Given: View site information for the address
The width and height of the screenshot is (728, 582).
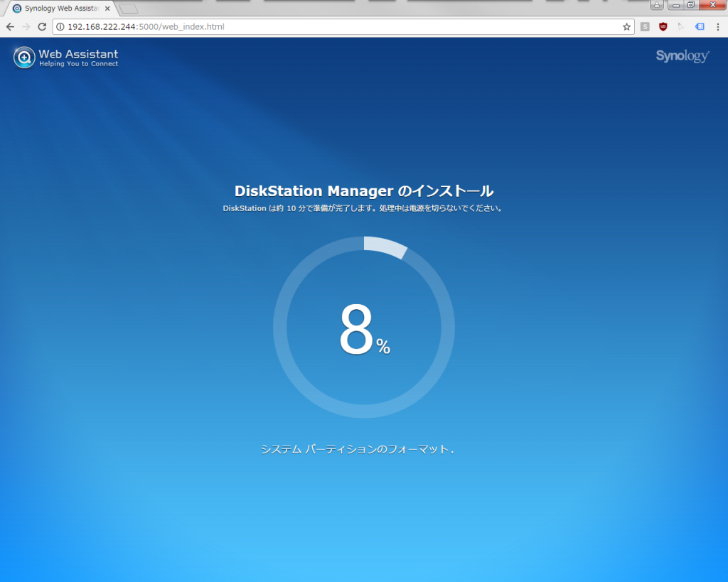Looking at the screenshot, I should tap(60, 27).
